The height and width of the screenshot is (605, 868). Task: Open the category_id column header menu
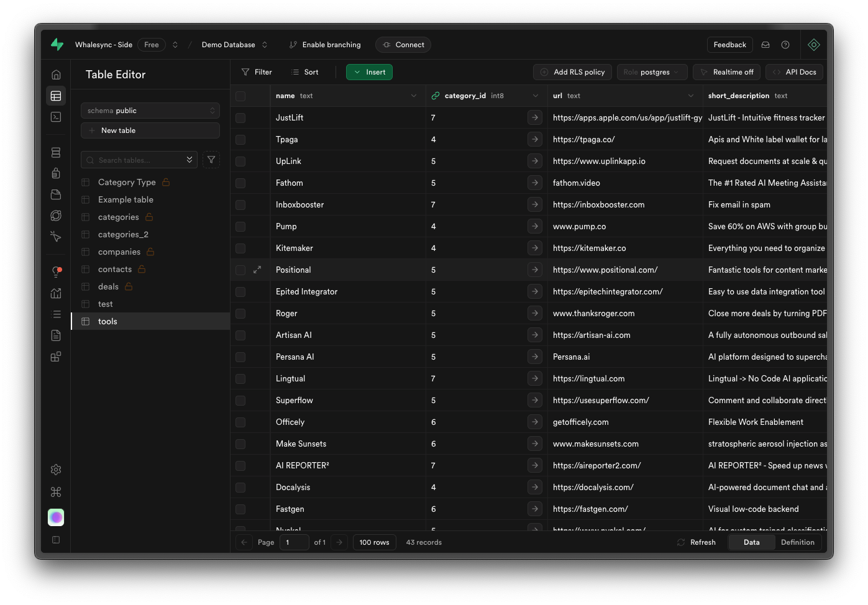tap(536, 96)
